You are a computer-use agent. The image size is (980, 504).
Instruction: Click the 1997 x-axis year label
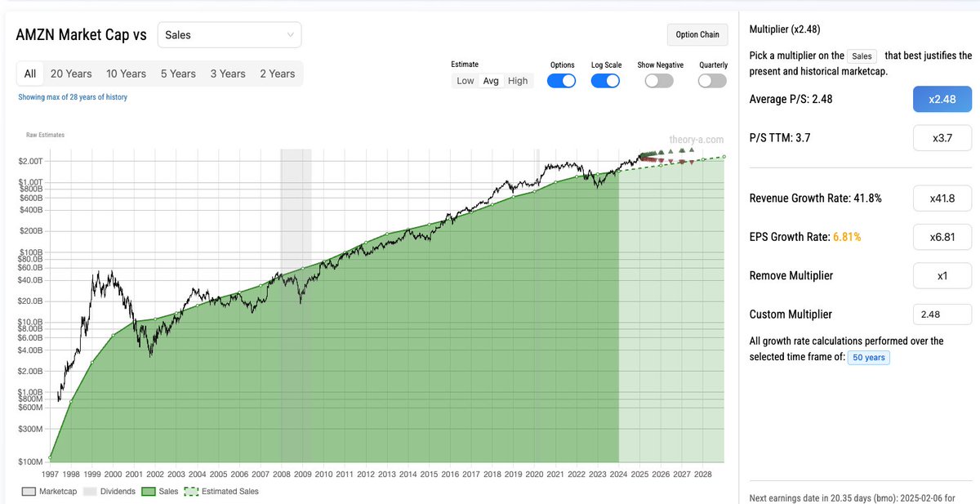tap(50, 474)
